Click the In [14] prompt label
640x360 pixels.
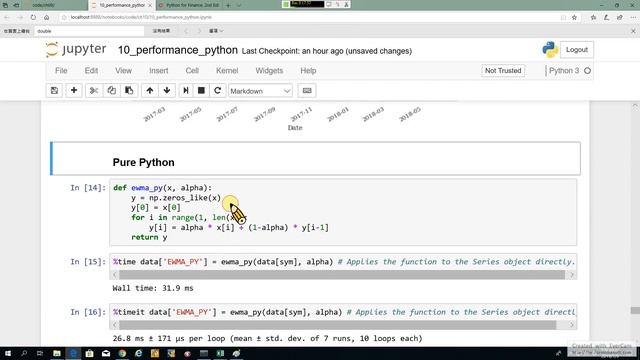pyautogui.click(x=88, y=188)
